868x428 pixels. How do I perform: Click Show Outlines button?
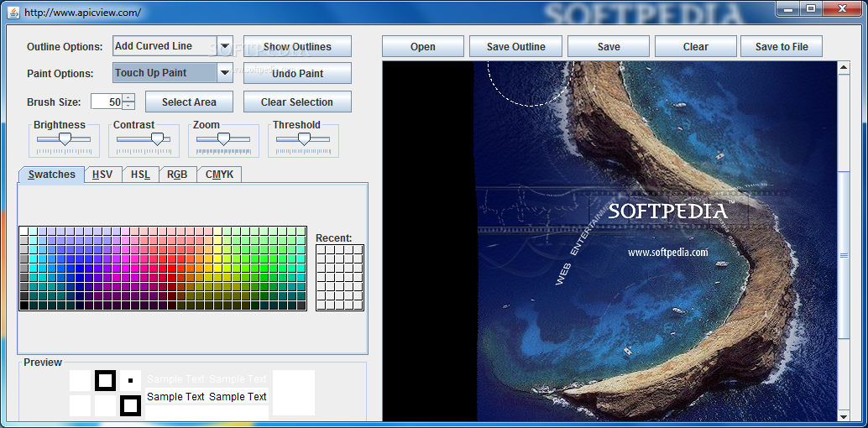(x=297, y=46)
